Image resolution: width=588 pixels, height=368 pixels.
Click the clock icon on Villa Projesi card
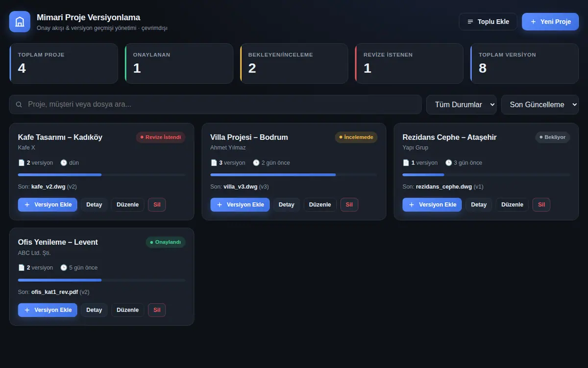point(256,162)
